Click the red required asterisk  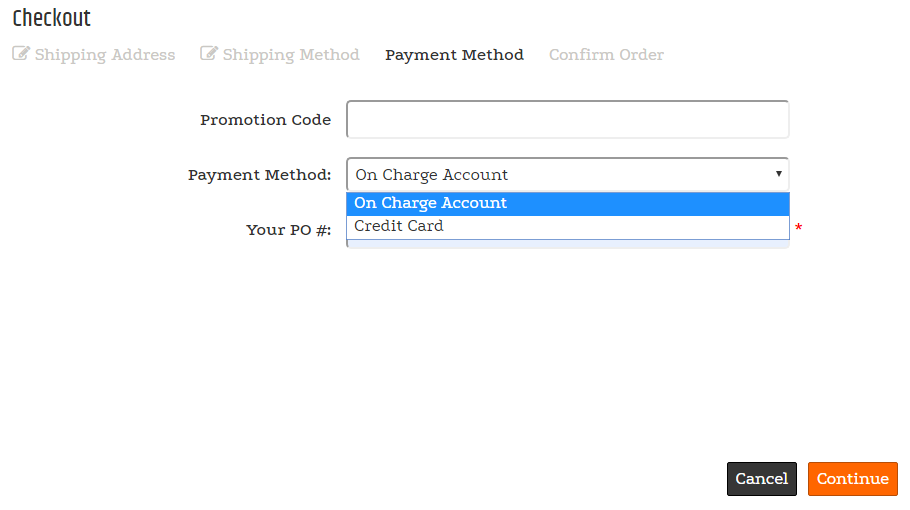point(798,229)
